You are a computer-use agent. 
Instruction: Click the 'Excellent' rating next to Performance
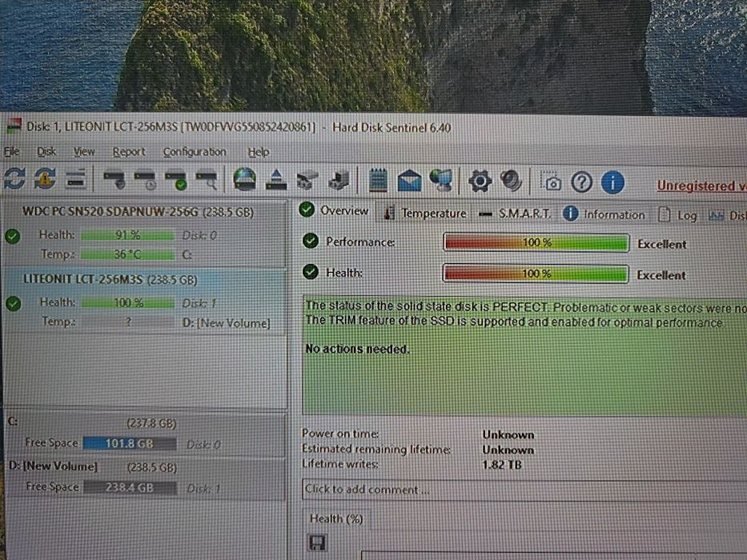[x=662, y=244]
